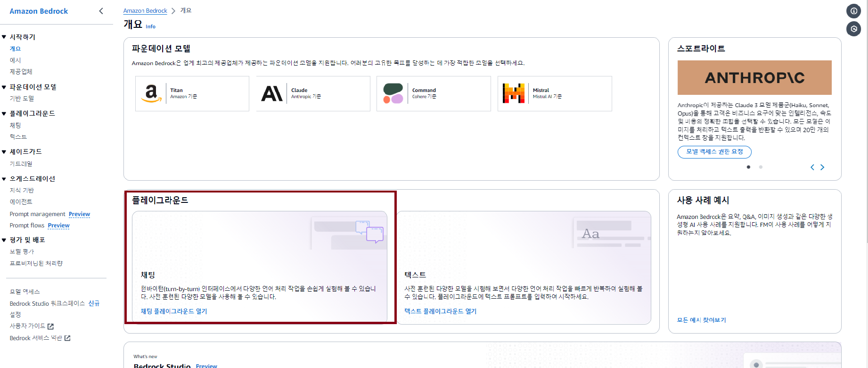
Task: Collapse the 파운데이션 모델 section
Action: pos(4,87)
